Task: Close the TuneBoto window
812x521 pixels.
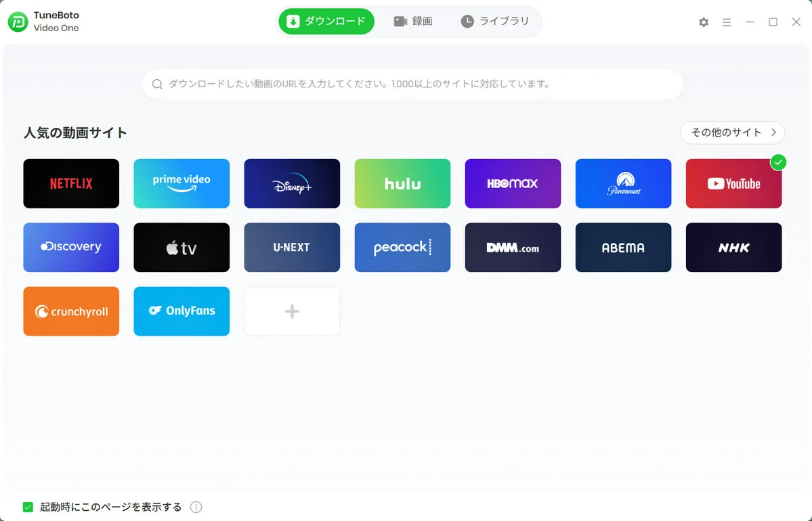Action: [x=796, y=22]
